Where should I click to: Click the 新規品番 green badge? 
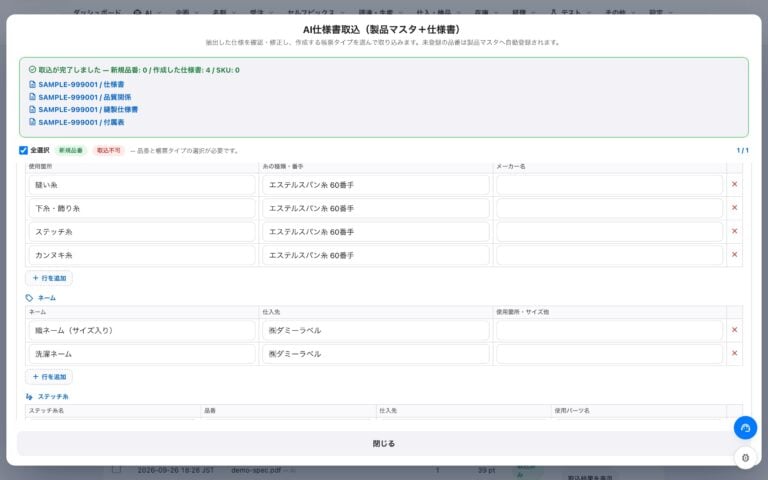71,150
